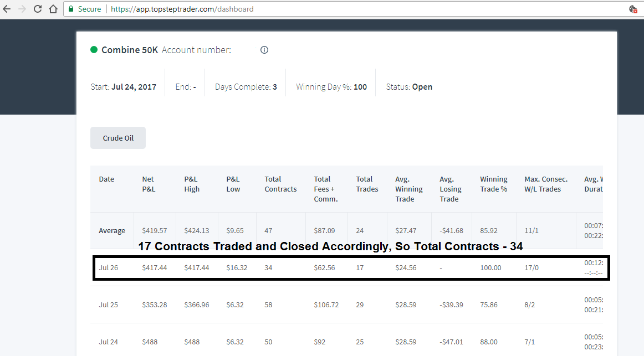Click the Jul 26 winning percentage 100.00
The height and width of the screenshot is (356, 644).
click(x=491, y=268)
